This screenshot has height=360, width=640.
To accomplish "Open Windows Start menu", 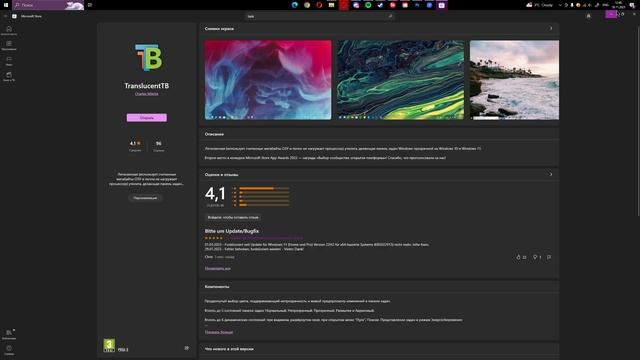I will 6,5.
